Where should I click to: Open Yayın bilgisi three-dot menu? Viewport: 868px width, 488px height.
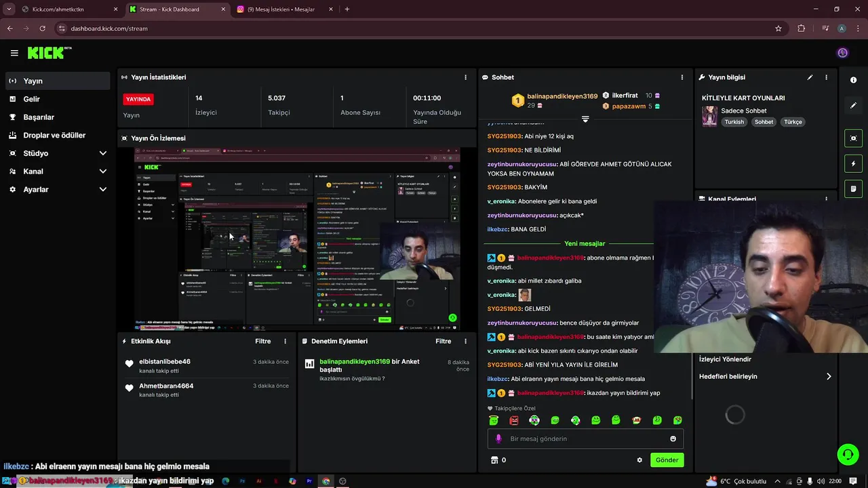(826, 77)
